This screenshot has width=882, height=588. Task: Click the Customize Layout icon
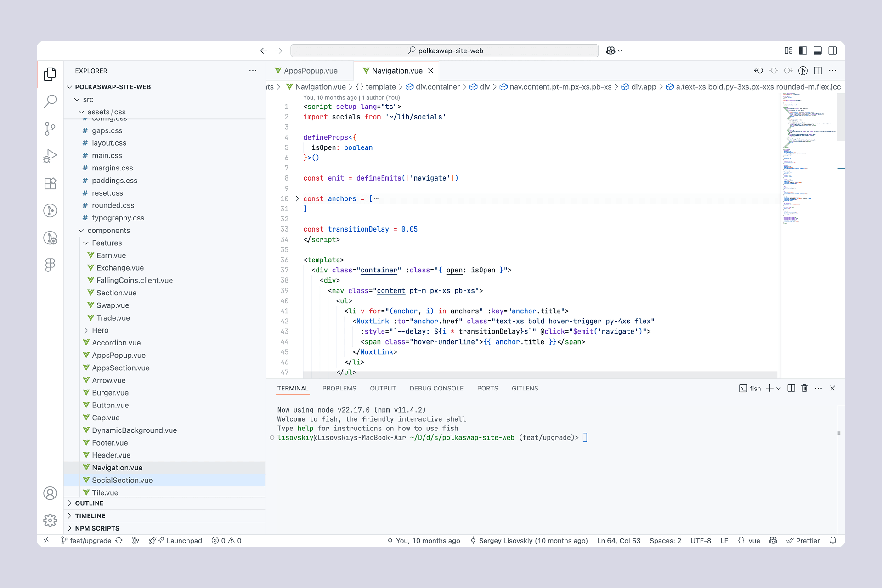pyautogui.click(x=788, y=51)
